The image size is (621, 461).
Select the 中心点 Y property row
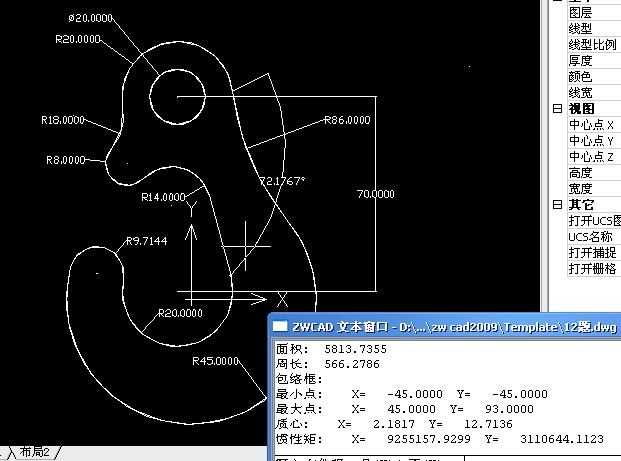pos(594,141)
